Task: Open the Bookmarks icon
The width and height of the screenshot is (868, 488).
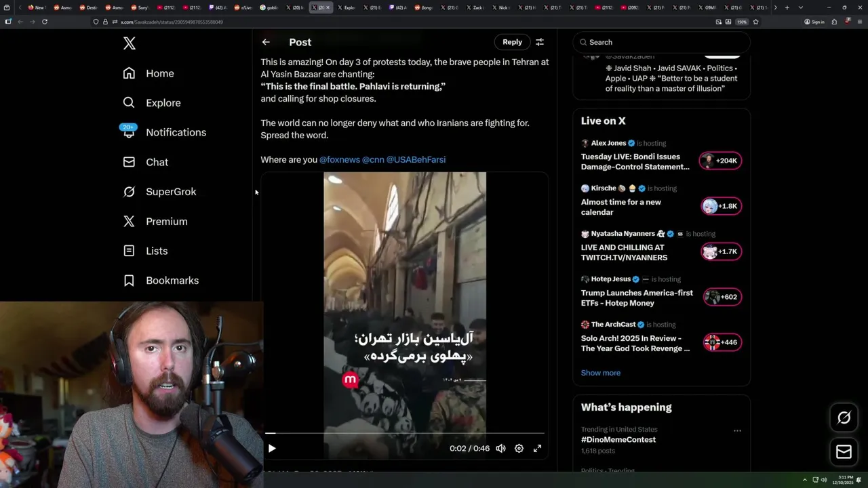Action: [129, 280]
